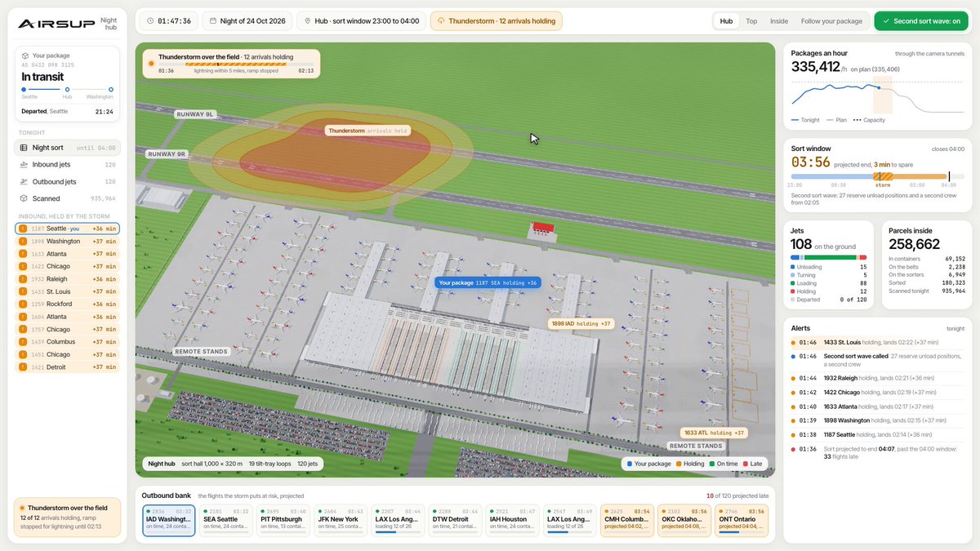Select the 1439 Columbus inbound row
This screenshot has height=551, width=980.
67,342
